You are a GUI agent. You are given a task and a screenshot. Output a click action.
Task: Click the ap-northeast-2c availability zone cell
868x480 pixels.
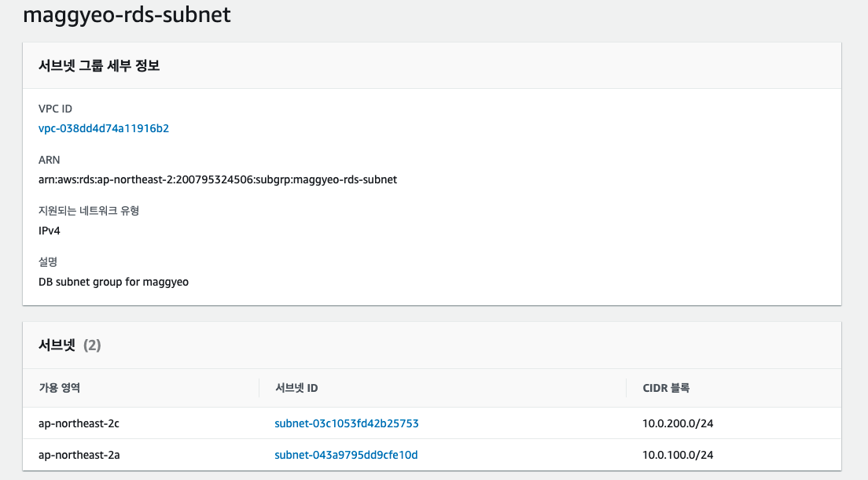click(79, 423)
